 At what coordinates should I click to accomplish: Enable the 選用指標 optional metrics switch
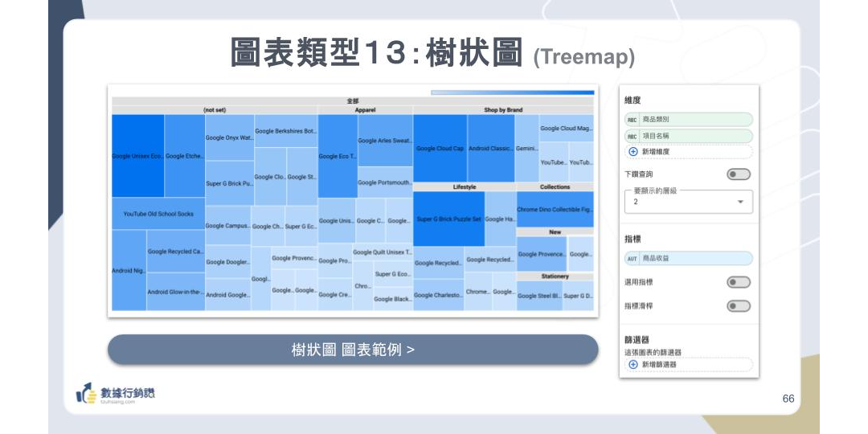pyautogui.click(x=739, y=282)
